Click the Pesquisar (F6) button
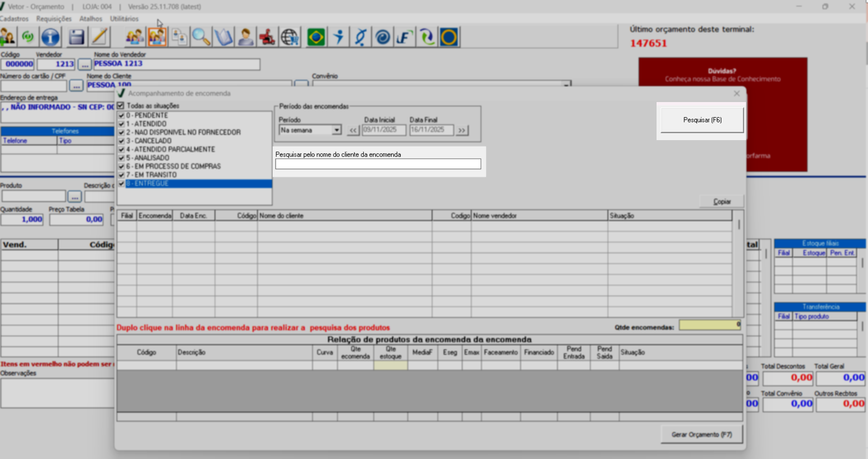 (702, 120)
